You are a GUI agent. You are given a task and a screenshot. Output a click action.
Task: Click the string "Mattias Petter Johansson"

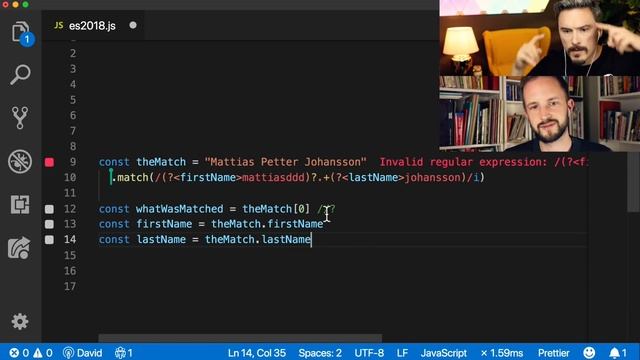[x=285, y=162]
